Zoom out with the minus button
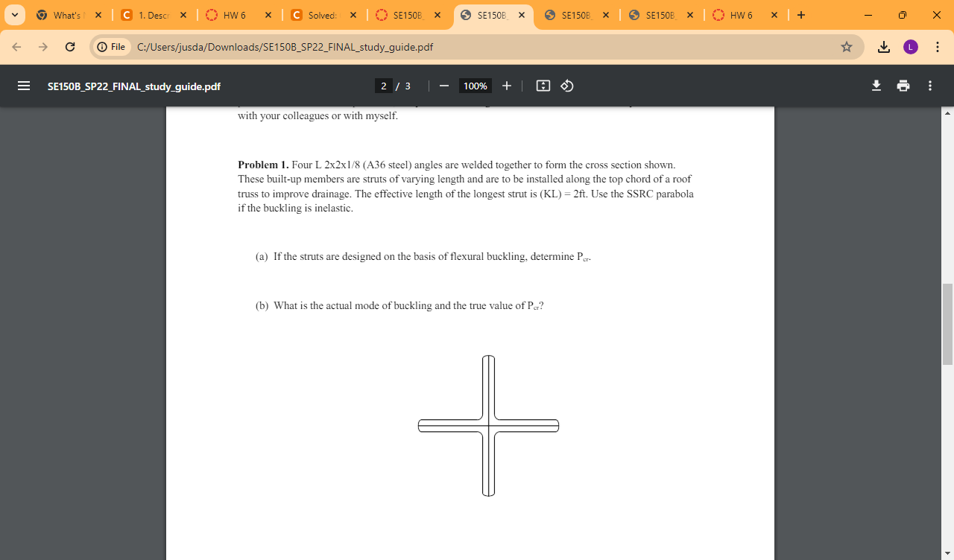Screen dimensions: 954x560 coord(443,86)
